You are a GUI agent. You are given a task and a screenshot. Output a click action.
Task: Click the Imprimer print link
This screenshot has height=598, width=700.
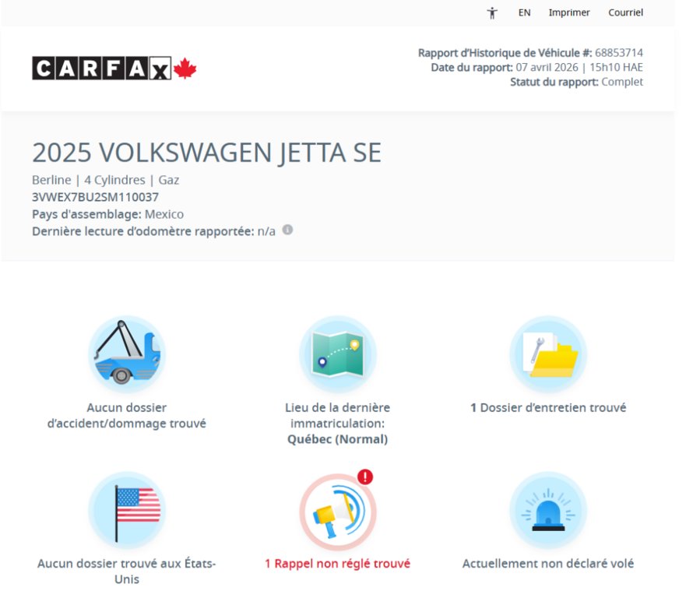pos(568,12)
